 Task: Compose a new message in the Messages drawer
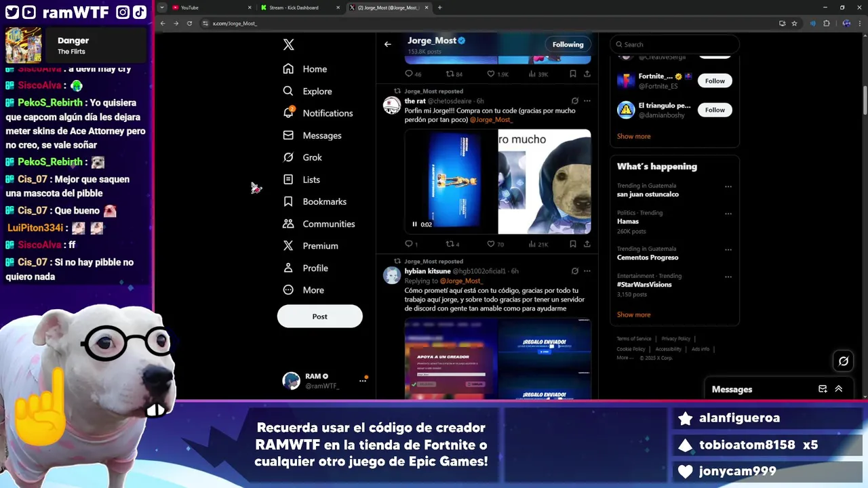pyautogui.click(x=823, y=389)
